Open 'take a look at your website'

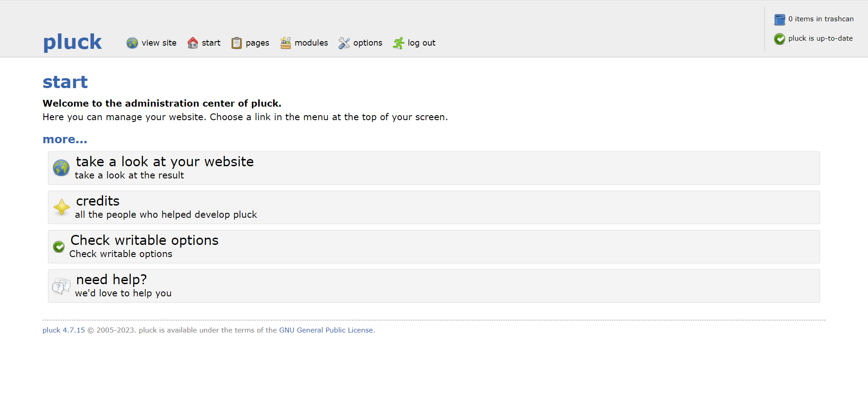165,162
